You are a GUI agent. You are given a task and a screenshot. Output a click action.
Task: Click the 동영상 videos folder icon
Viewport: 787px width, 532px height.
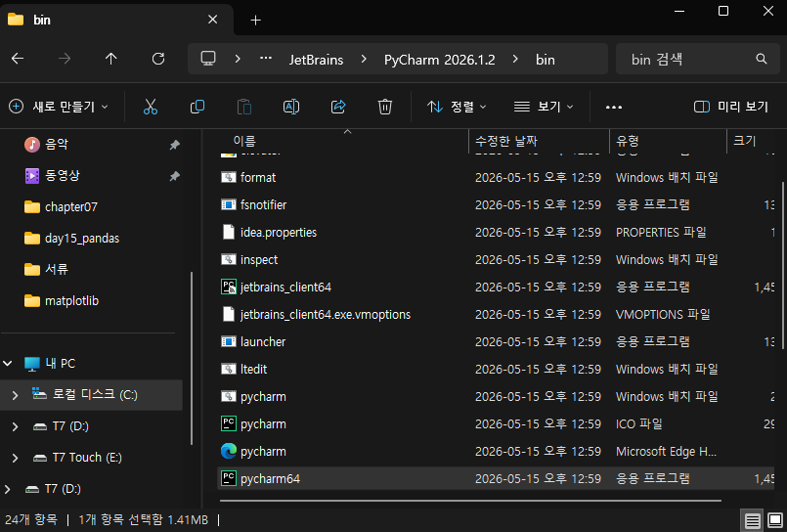click(x=31, y=175)
